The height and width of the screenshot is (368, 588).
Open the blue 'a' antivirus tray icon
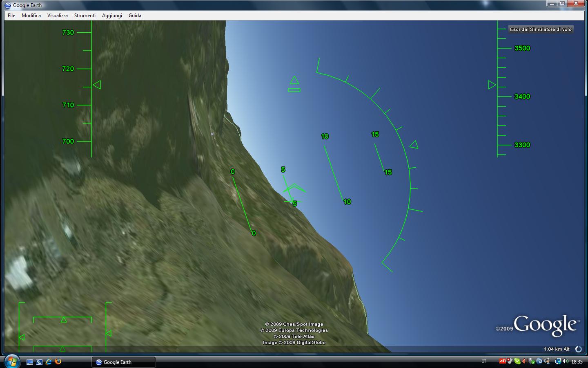(539, 361)
